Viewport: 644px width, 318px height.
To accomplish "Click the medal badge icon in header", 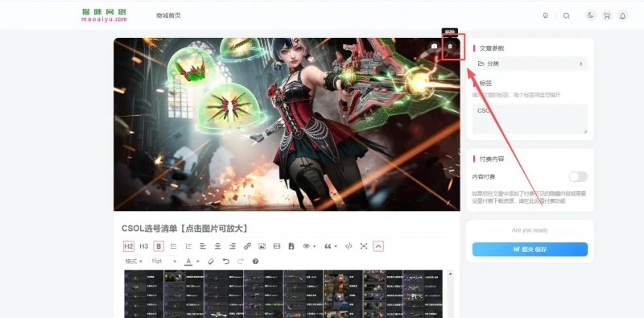I will tap(546, 15).
